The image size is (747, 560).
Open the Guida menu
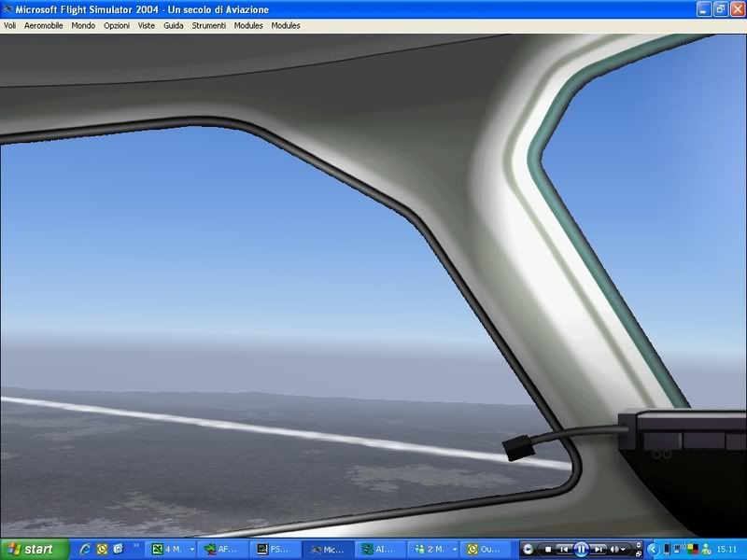tap(174, 26)
